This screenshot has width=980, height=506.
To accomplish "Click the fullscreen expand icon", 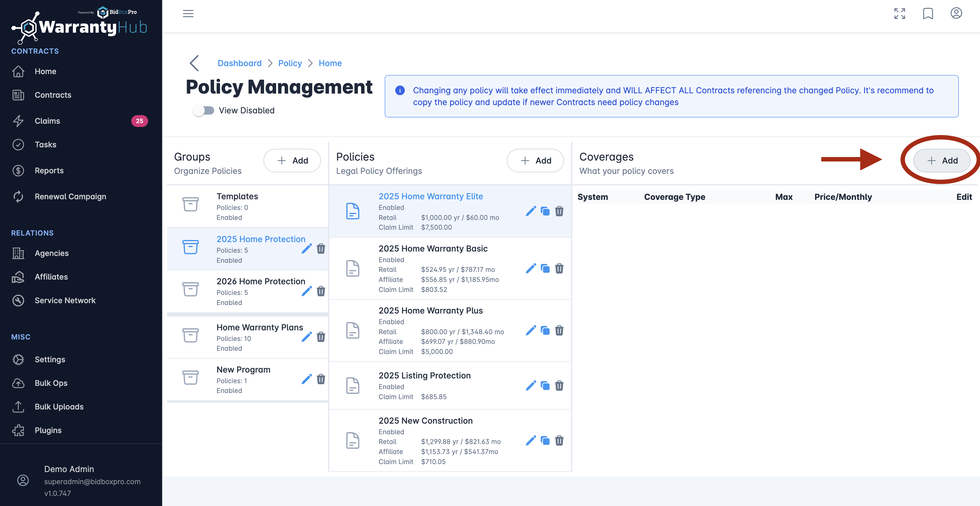I will pos(899,14).
